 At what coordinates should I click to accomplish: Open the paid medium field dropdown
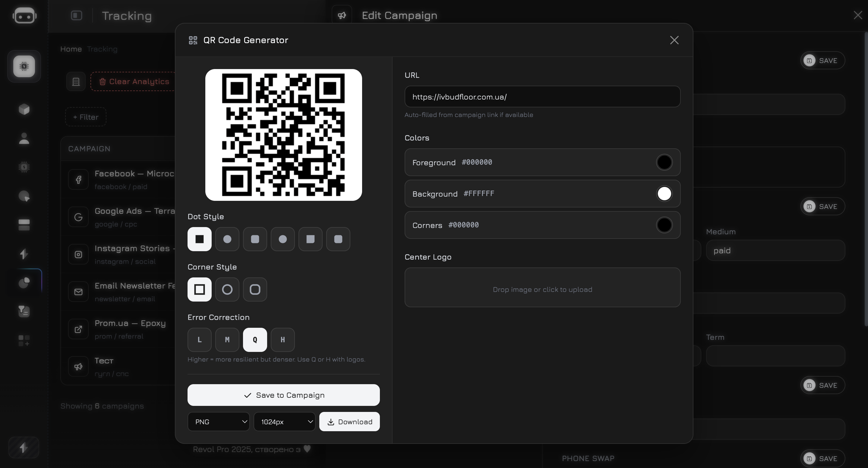pyautogui.click(x=775, y=250)
